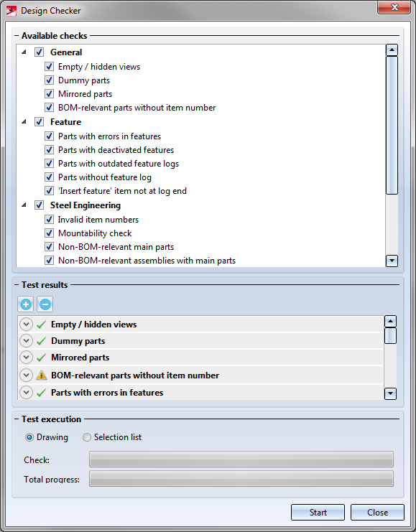Image resolution: width=416 pixels, height=532 pixels.
Task: Click green checkmark beside Parts with errors in features result
Action: click(41, 393)
